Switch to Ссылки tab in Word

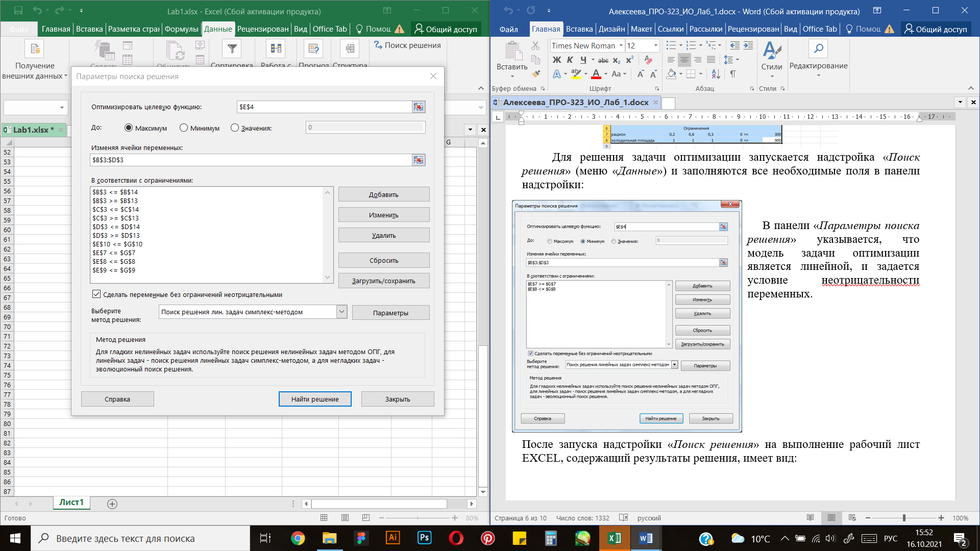tap(670, 29)
